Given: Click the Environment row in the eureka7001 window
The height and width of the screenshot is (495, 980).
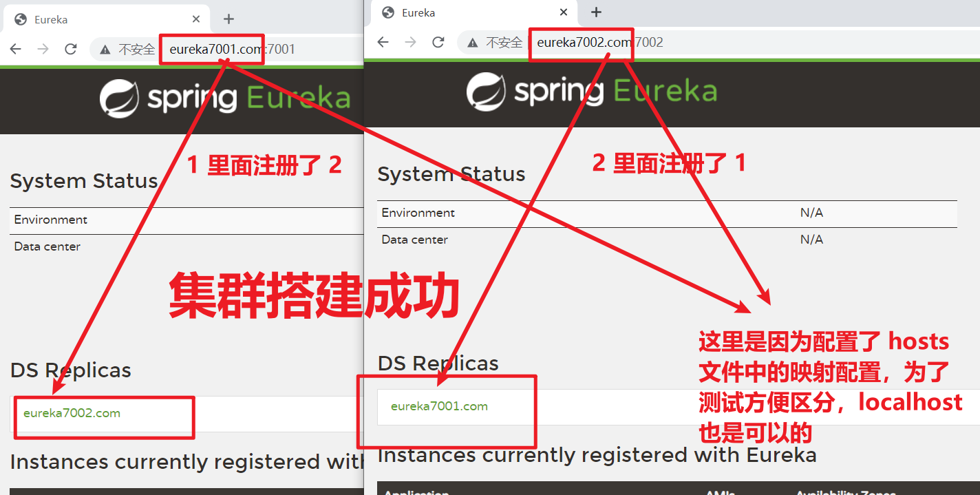Looking at the screenshot, I should 187,220.
